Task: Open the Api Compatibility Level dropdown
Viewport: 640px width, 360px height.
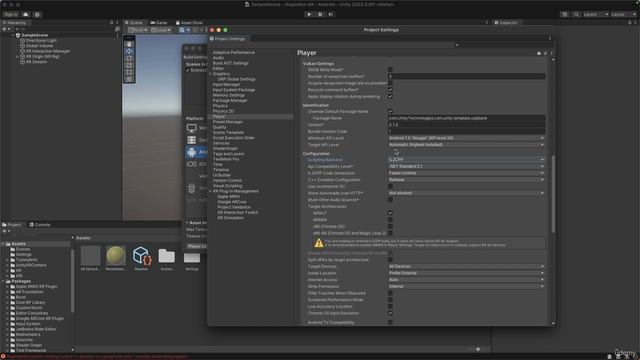Action: point(467,167)
